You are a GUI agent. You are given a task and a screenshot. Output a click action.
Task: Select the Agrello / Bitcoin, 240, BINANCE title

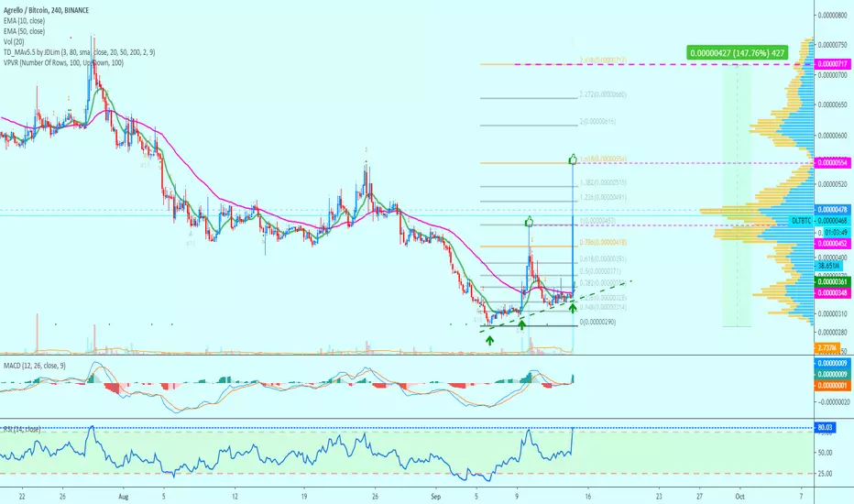coord(46,10)
